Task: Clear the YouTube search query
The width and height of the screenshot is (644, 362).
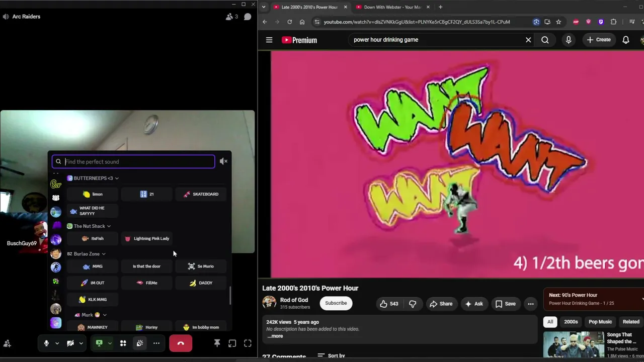Action: pos(528,40)
